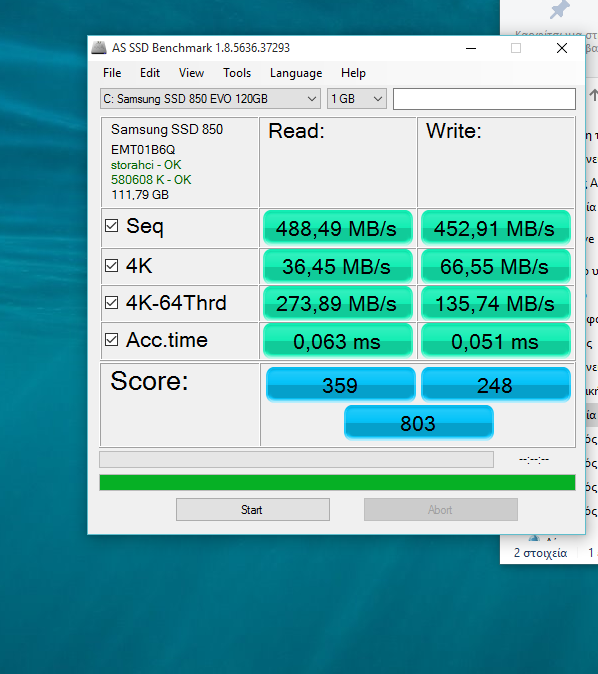Image resolution: width=598 pixels, height=674 pixels.
Task: Click the total score 803
Action: tap(418, 423)
